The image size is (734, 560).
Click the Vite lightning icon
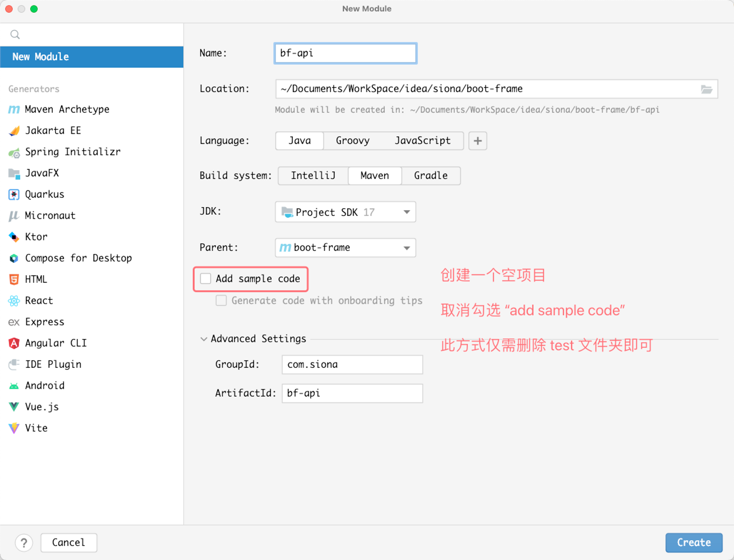pos(14,428)
